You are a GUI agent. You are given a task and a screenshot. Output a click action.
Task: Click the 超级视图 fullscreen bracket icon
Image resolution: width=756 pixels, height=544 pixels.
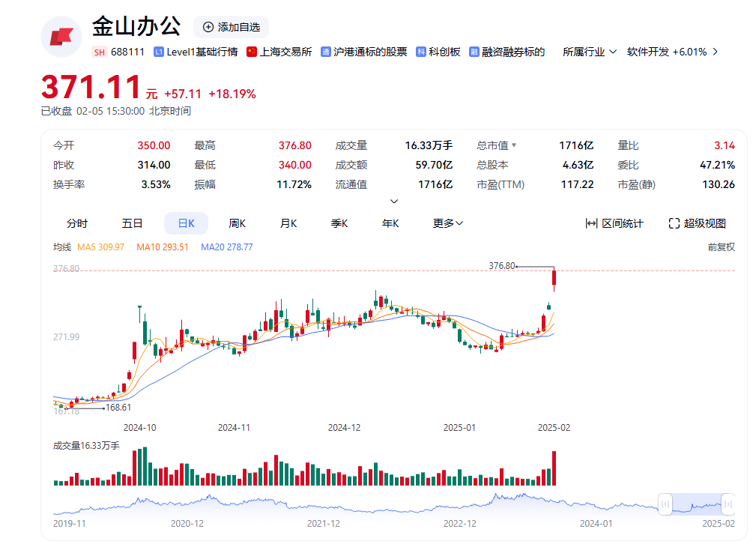tap(674, 223)
